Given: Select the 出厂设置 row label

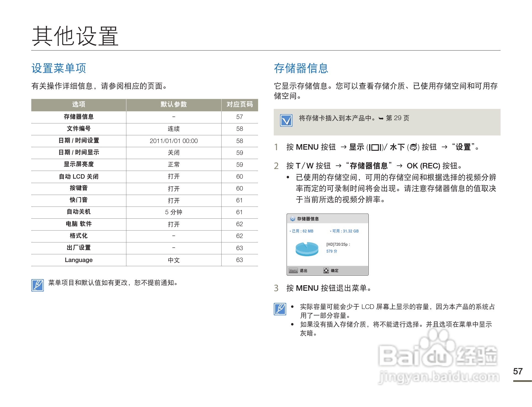Looking at the screenshot, I should 79,248.
